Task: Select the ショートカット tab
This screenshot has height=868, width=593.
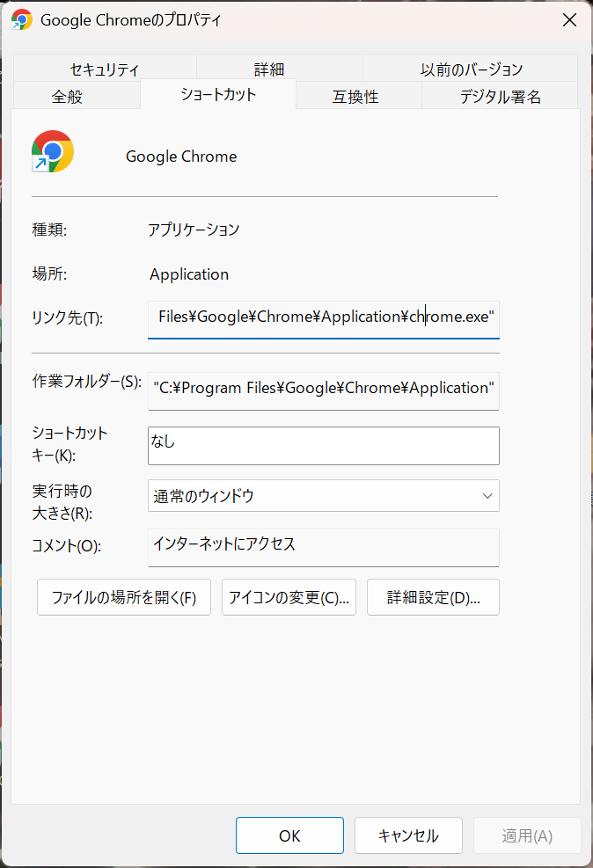Action: [x=217, y=95]
